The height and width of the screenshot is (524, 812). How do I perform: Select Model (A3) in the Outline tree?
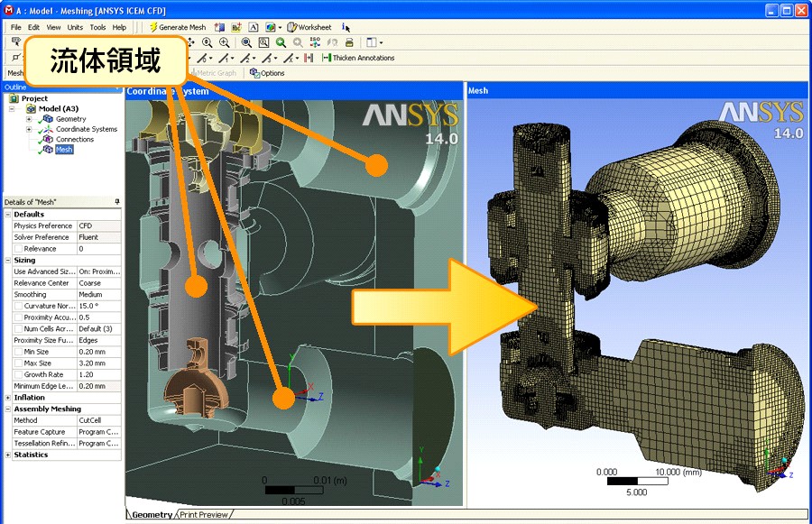coord(59,109)
